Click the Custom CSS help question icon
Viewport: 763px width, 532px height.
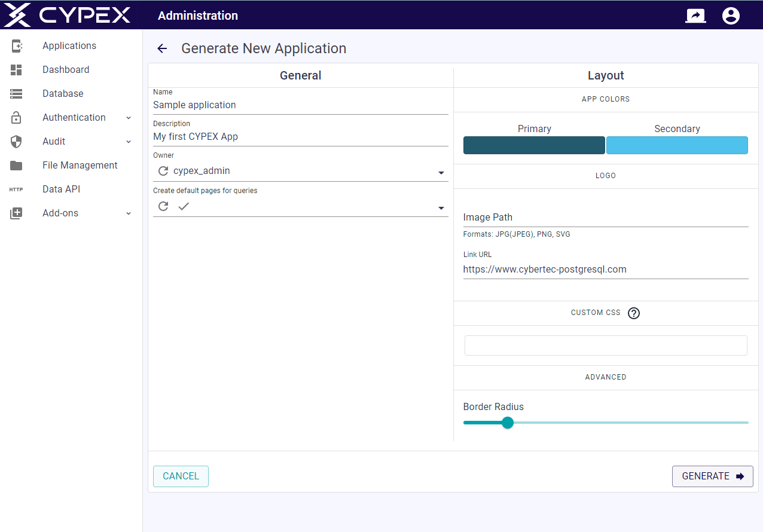[634, 313]
